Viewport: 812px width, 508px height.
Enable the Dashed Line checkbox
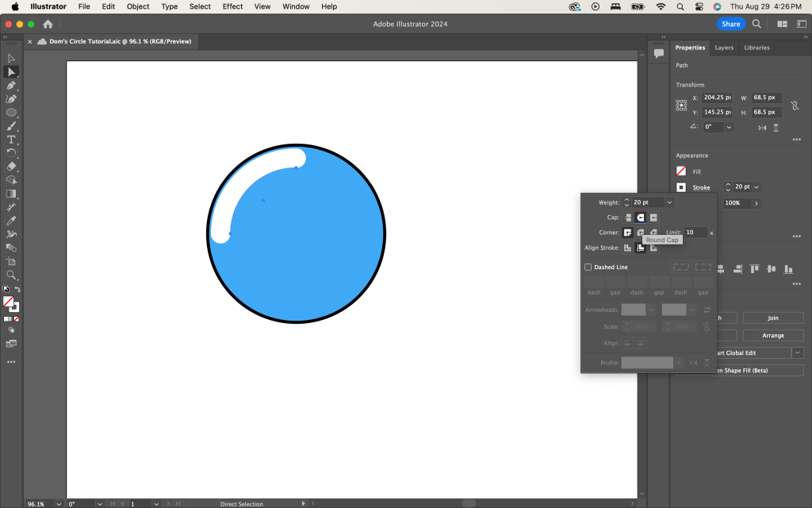pos(588,267)
